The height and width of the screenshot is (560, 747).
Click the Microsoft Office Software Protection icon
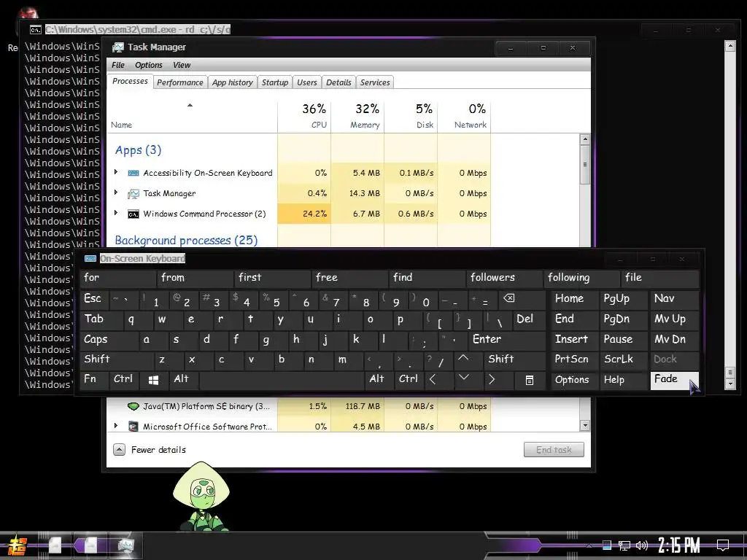[x=133, y=427]
